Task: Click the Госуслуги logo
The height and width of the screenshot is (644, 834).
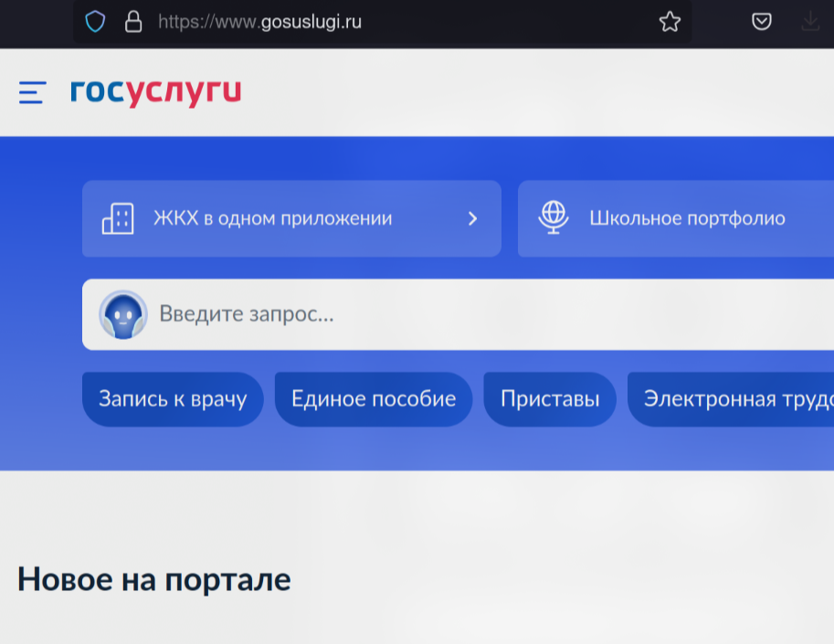Action: (156, 92)
